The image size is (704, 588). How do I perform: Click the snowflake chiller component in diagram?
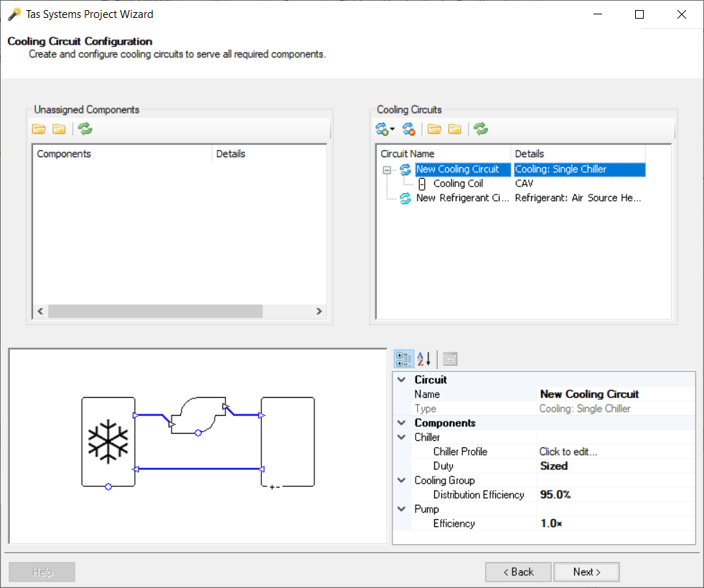(x=108, y=442)
